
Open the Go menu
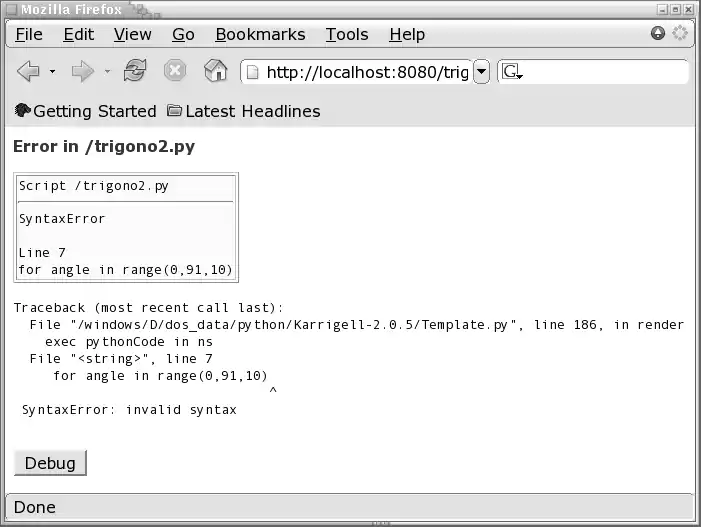click(x=183, y=34)
